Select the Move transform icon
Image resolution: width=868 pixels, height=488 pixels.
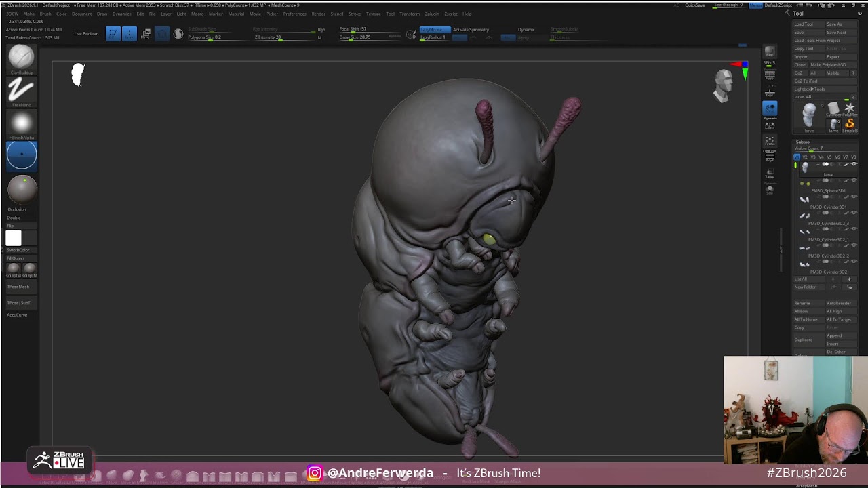point(146,33)
